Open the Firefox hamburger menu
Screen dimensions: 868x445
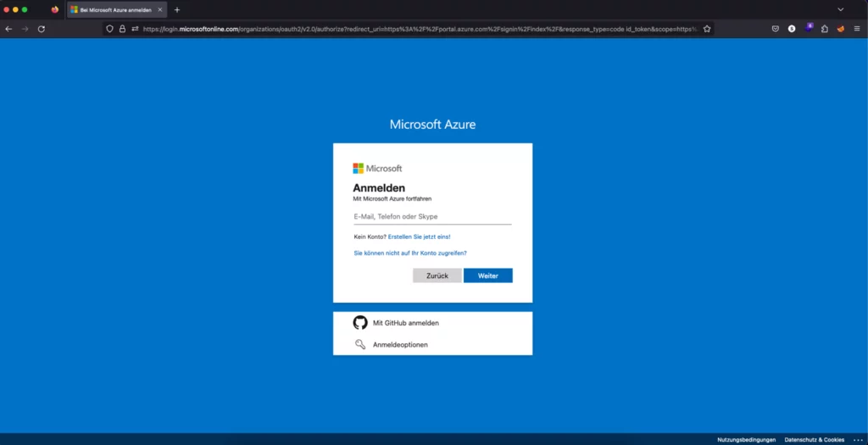(857, 29)
